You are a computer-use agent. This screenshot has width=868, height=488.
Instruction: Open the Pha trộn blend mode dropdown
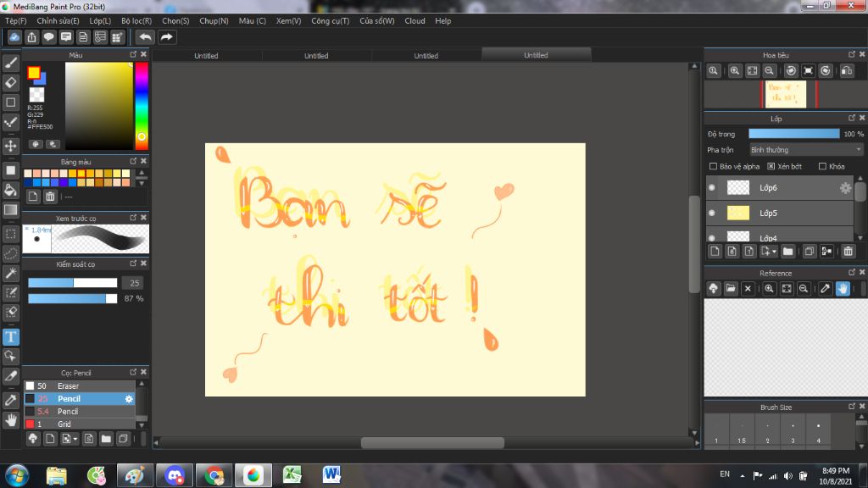tap(806, 150)
